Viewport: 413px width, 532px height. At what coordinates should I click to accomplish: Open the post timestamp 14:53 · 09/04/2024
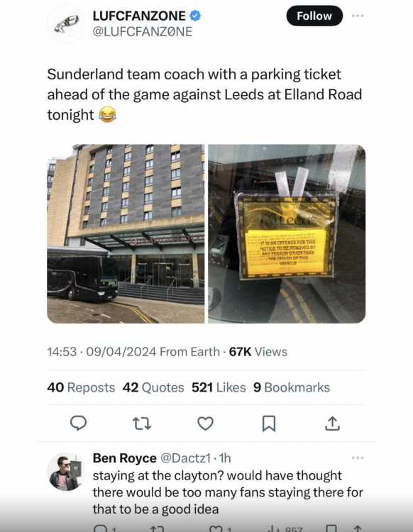[101, 352]
